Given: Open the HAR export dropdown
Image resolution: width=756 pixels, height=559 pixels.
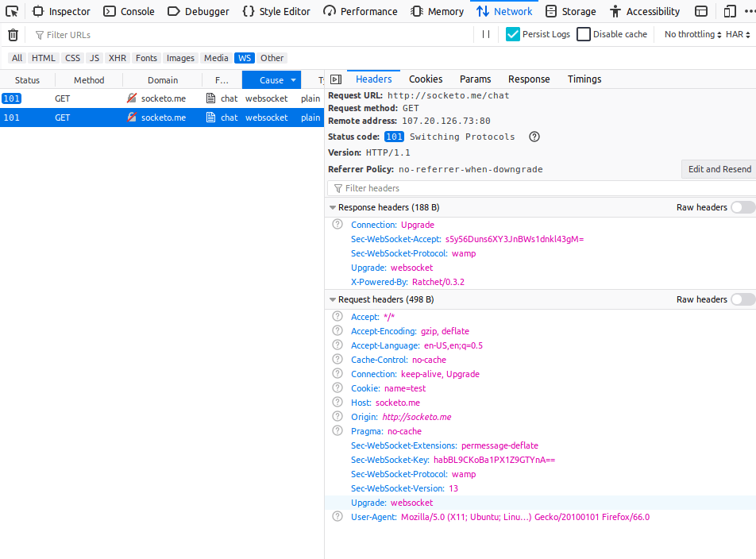Looking at the screenshot, I should click(738, 34).
